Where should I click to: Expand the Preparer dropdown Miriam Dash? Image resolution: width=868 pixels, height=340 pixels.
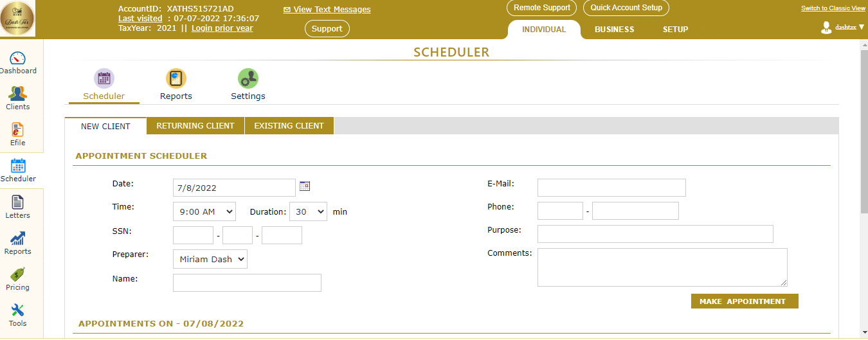tap(210, 259)
